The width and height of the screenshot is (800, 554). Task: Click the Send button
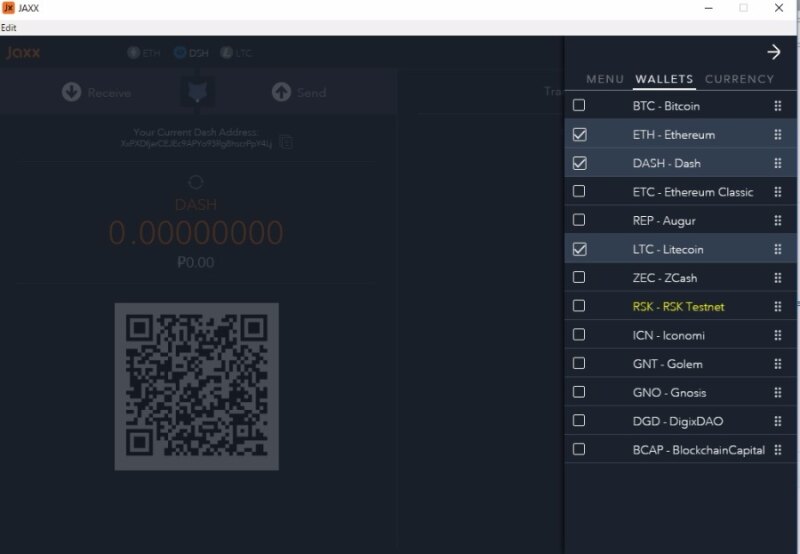pyautogui.click(x=298, y=92)
